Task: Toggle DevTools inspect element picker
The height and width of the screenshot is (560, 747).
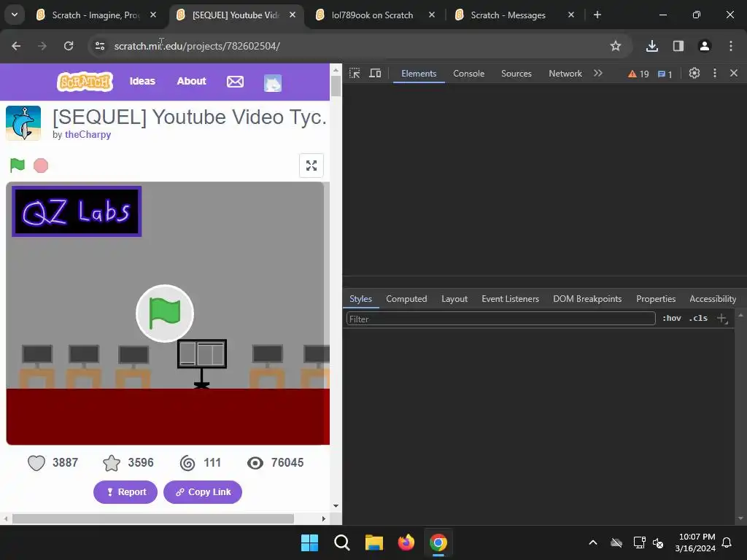Action: [355, 74]
